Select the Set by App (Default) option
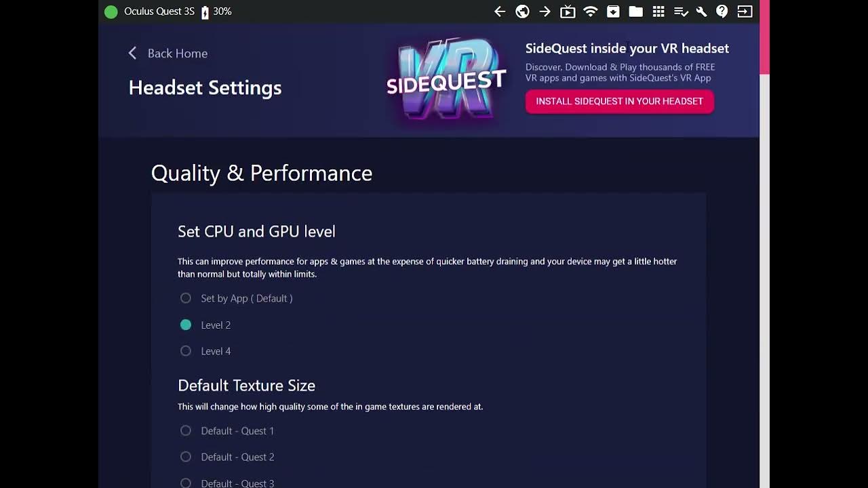 (186, 298)
